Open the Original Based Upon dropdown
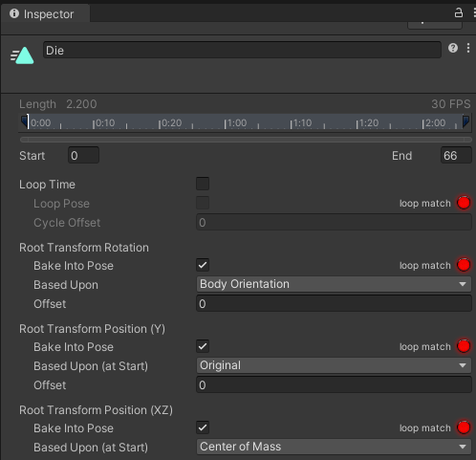Screen dimensions: 476x460 334,365
